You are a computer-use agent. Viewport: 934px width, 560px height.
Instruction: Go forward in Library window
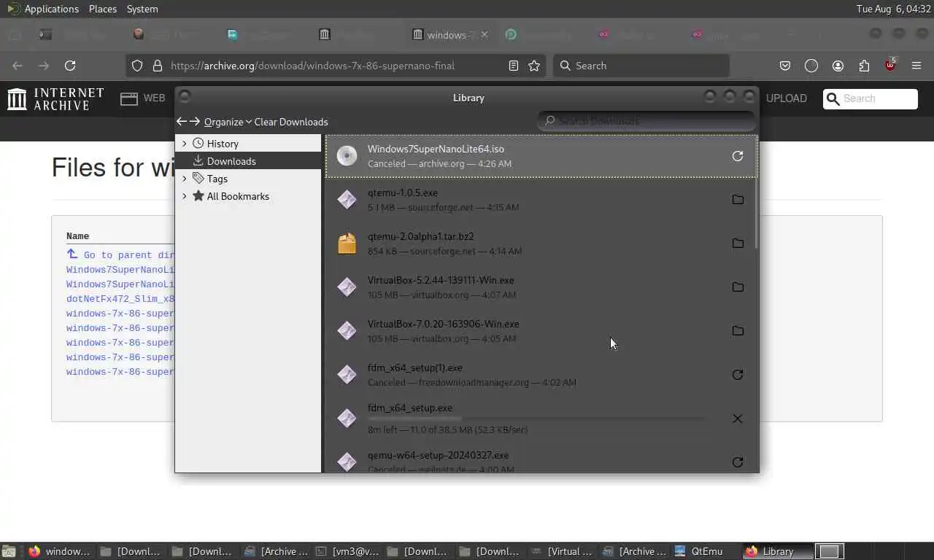[x=195, y=122]
